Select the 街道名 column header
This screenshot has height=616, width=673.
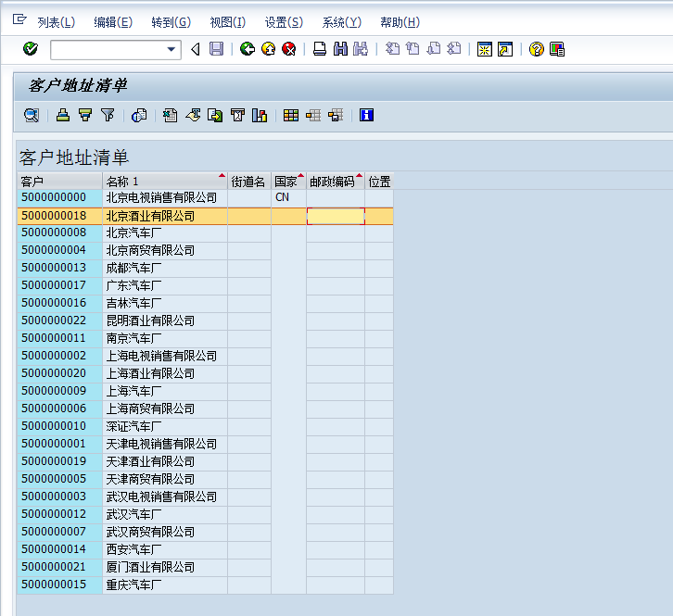(249, 182)
